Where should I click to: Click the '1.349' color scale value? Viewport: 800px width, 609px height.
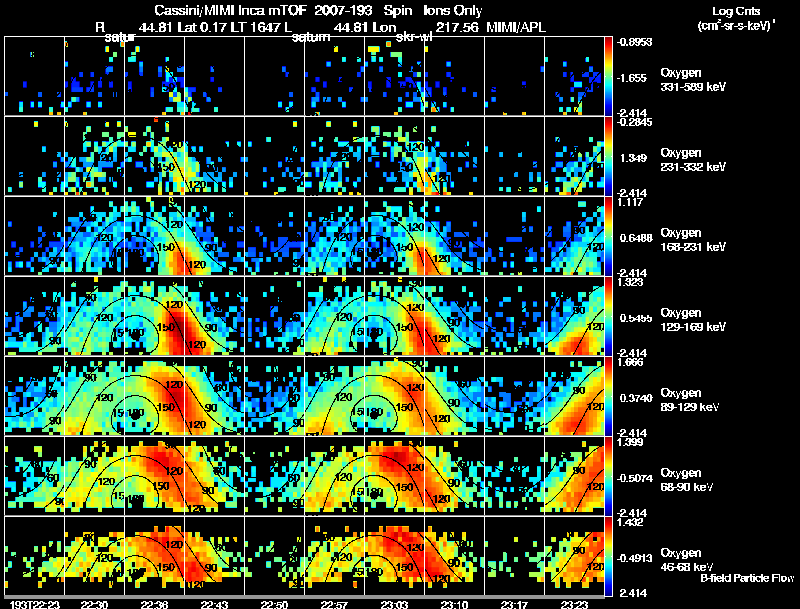tap(633, 158)
